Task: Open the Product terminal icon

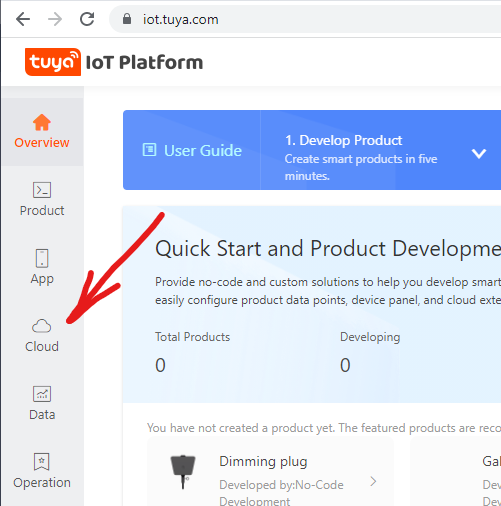Action: tap(42, 190)
